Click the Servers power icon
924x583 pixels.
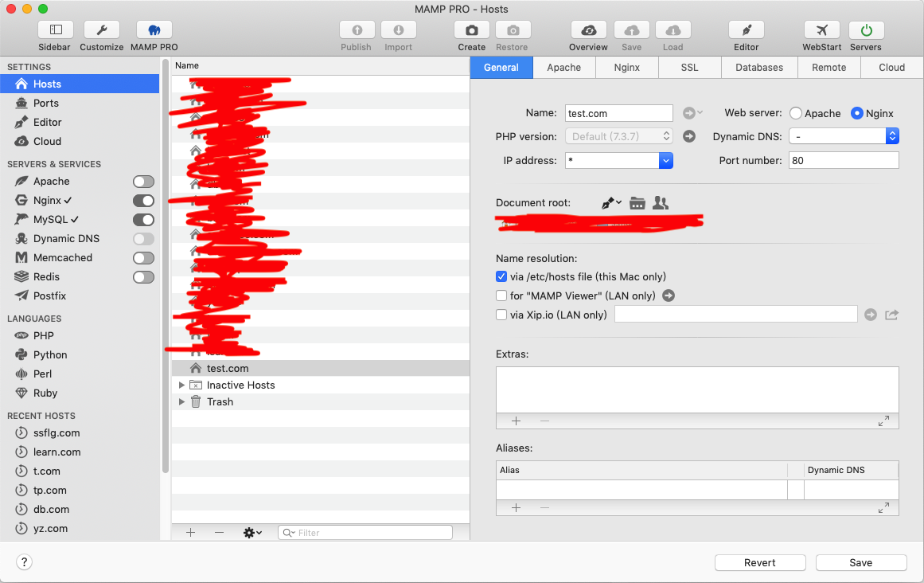866,30
